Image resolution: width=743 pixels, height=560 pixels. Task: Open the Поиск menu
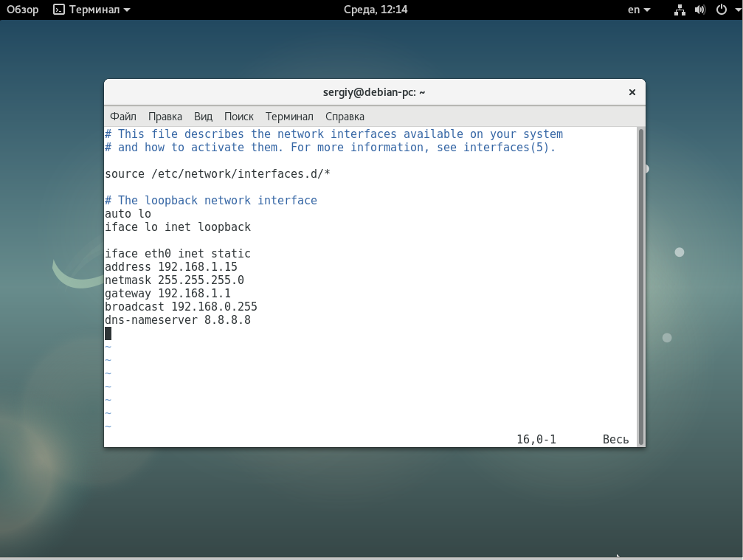point(238,117)
